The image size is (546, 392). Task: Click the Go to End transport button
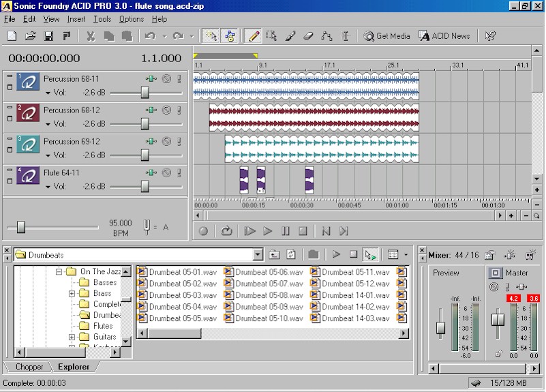pos(344,231)
